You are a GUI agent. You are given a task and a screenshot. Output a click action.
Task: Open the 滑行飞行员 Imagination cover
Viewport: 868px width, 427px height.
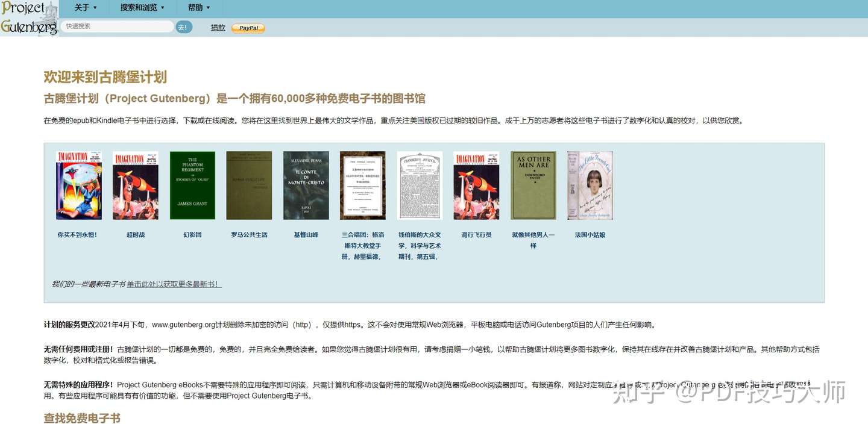[x=476, y=185]
